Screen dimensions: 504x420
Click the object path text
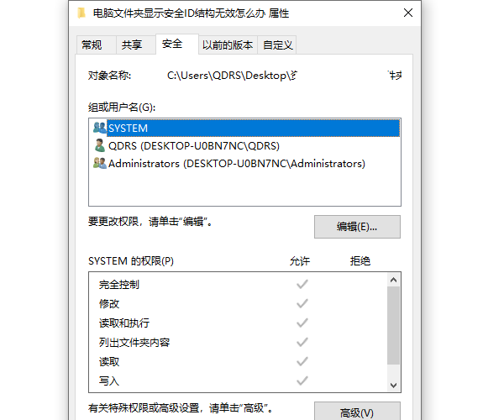click(x=231, y=76)
